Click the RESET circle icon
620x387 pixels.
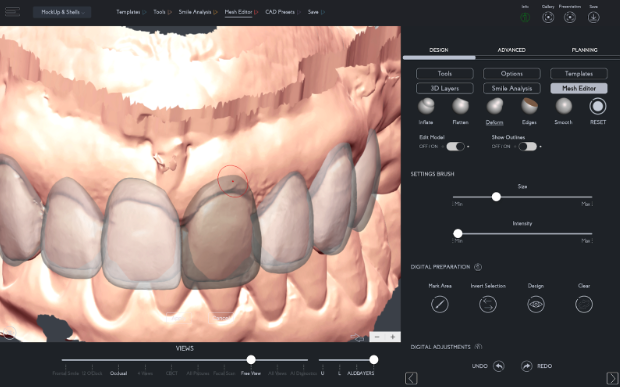pos(597,106)
